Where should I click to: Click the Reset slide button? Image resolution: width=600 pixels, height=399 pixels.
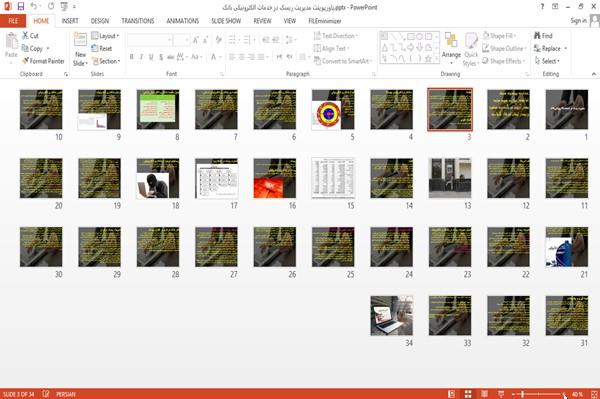click(102, 48)
